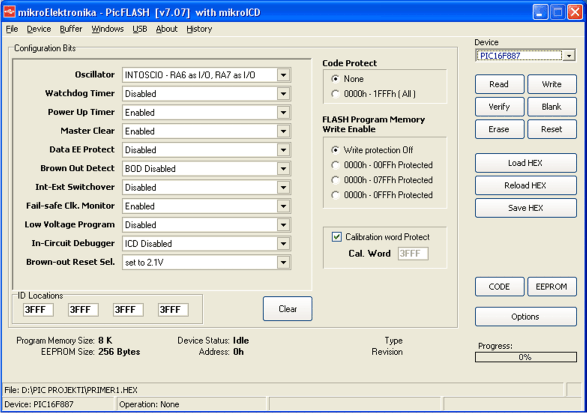Image resolution: width=587 pixels, height=413 pixels.
Task: Open the EEPROM view button
Action: tap(552, 287)
